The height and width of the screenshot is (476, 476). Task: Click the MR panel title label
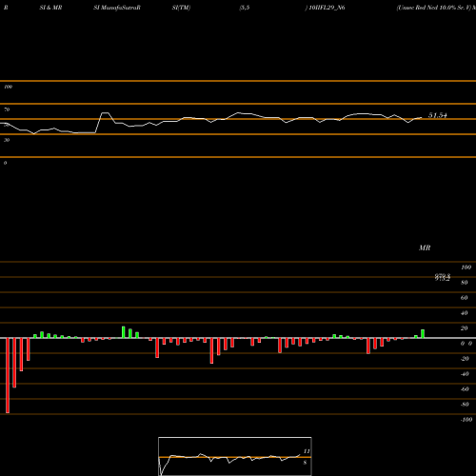click(425, 248)
